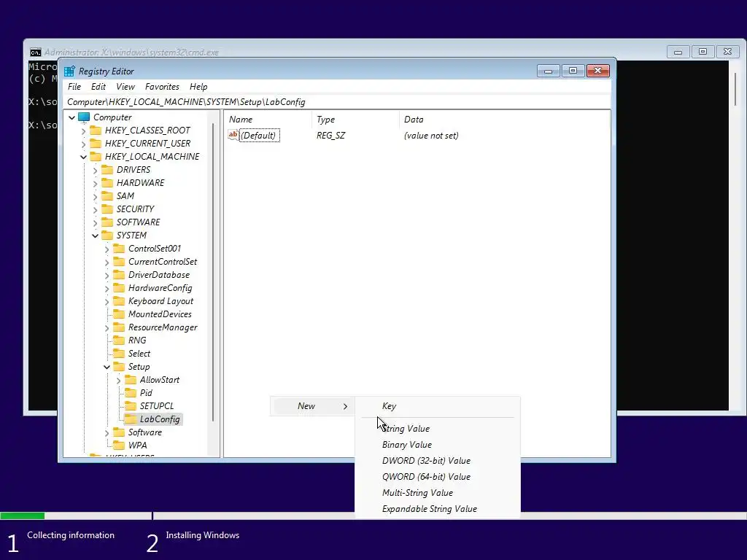Image resolution: width=747 pixels, height=560 pixels.
Task: Expand the ControlSet001 key
Action: point(107,249)
